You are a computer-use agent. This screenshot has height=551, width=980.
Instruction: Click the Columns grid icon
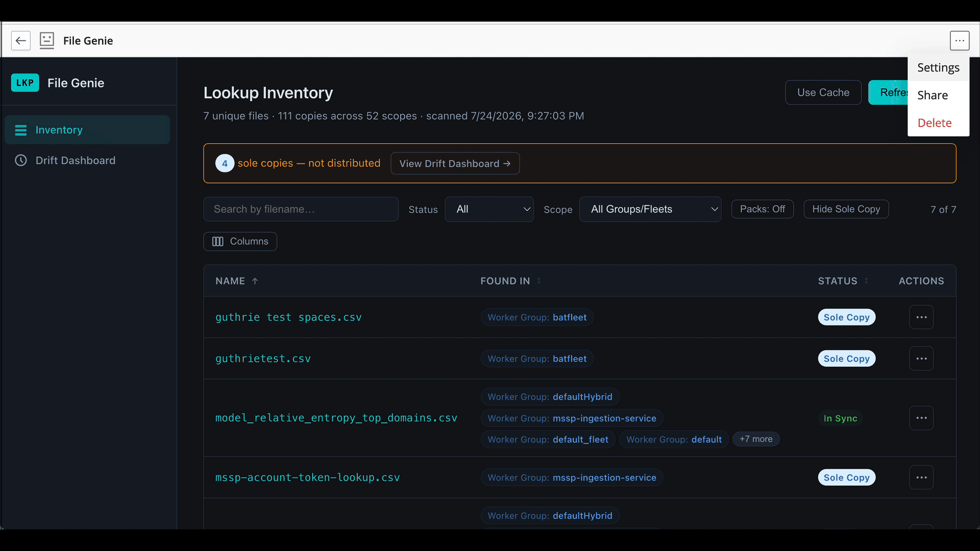click(x=218, y=241)
